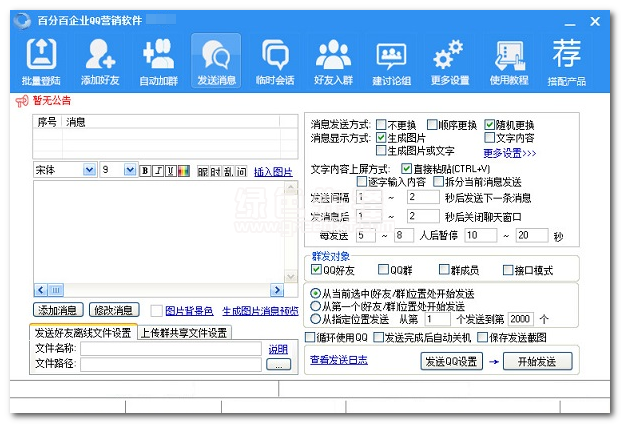Minimize the QQ marketing software window
This screenshot has width=621, height=424.
570,23
